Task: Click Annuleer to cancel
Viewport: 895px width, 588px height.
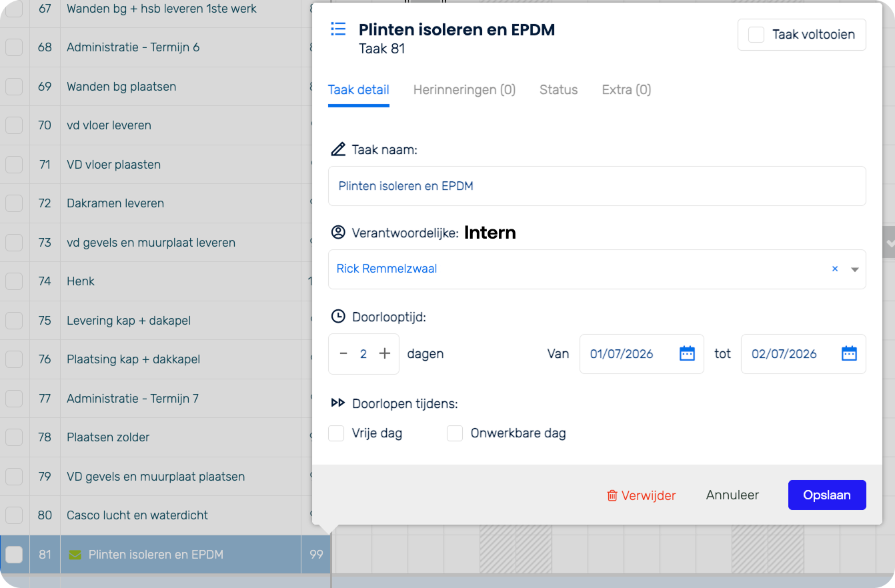Action: (732, 495)
